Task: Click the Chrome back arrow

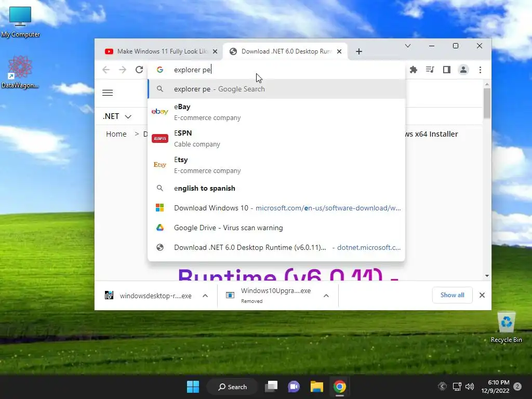Action: tap(106, 70)
